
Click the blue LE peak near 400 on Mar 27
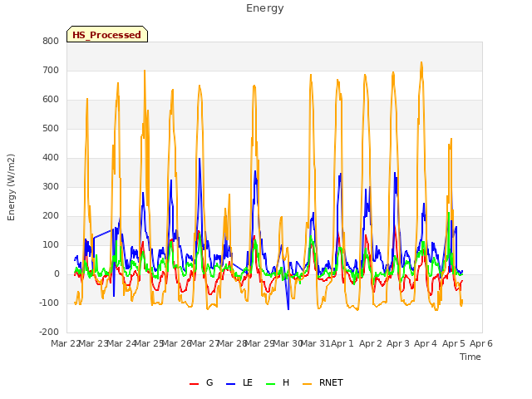click(x=199, y=159)
